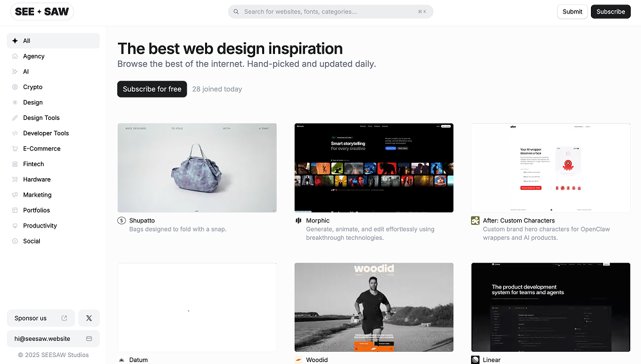
Task: Show E-Commerce websites label
Action: click(x=42, y=149)
